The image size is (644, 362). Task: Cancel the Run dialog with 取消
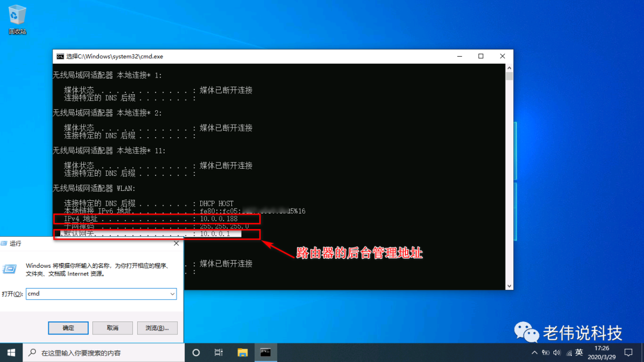(113, 328)
